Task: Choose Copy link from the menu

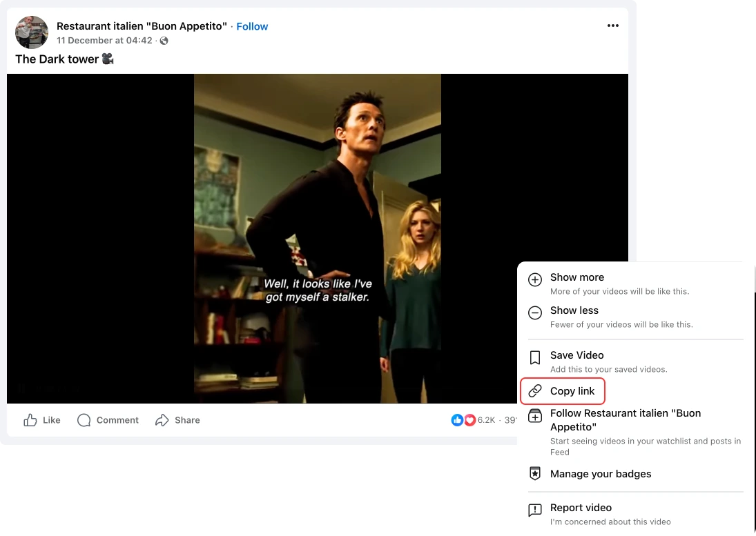Action: [x=563, y=391]
